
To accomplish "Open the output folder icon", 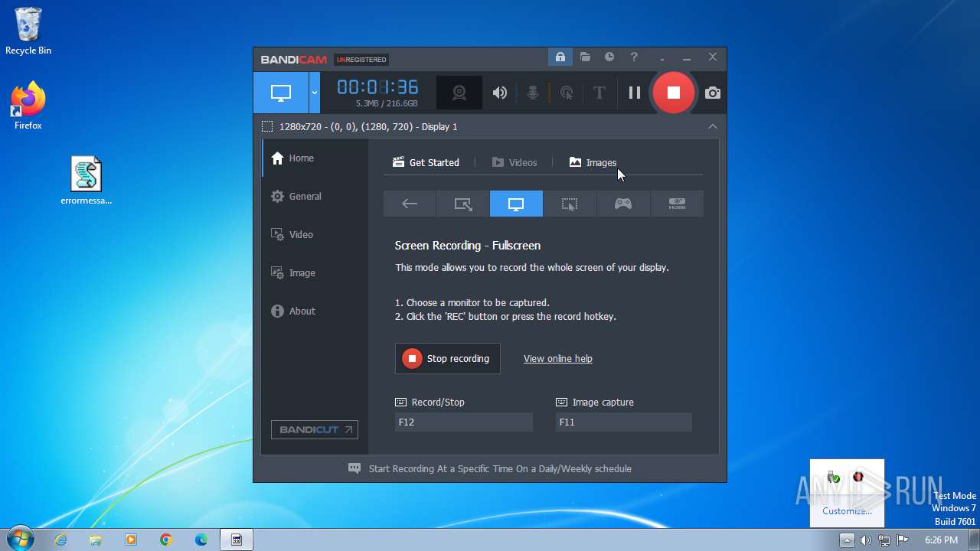I will coord(585,57).
